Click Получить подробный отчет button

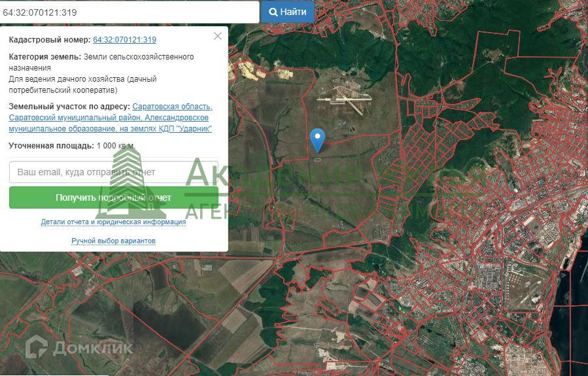[114, 197]
